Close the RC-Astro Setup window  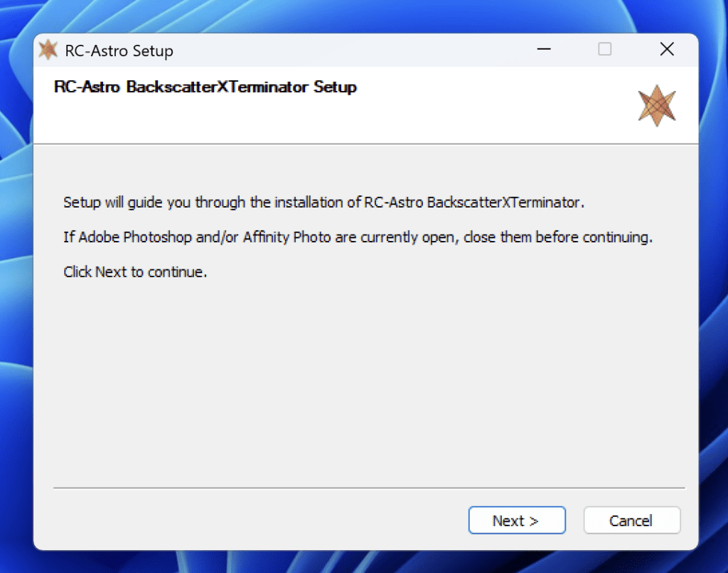667,49
